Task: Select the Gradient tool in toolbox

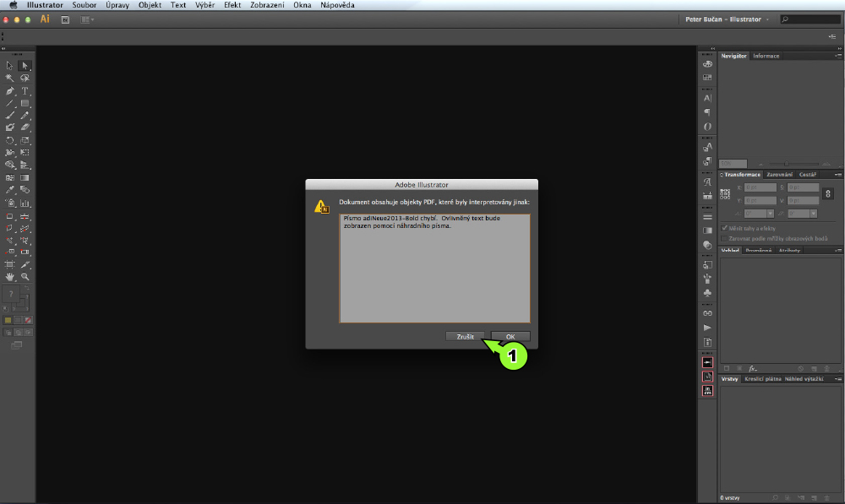Action: pyautogui.click(x=25, y=177)
